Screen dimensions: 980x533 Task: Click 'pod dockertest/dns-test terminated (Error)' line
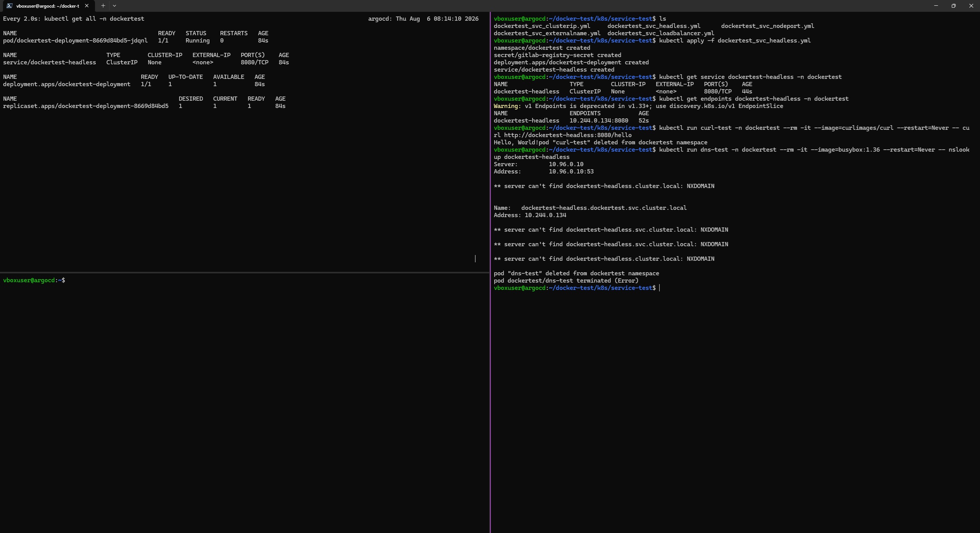[566, 281]
